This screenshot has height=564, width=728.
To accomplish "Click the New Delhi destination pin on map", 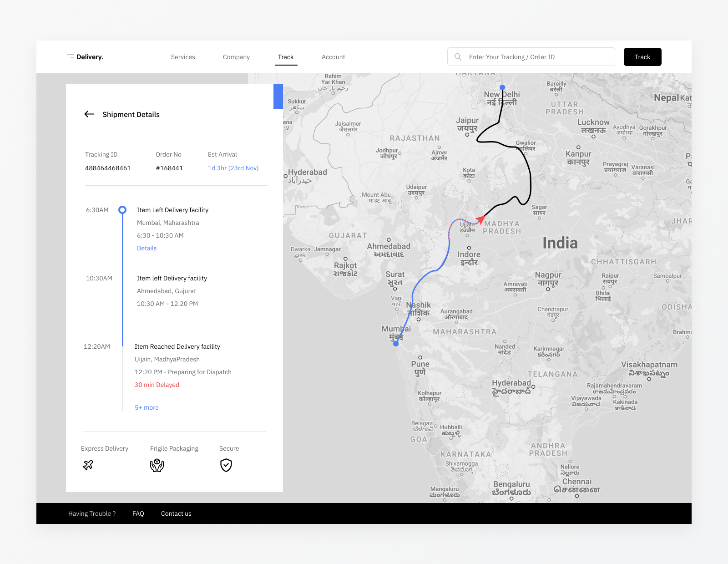I will click(502, 87).
